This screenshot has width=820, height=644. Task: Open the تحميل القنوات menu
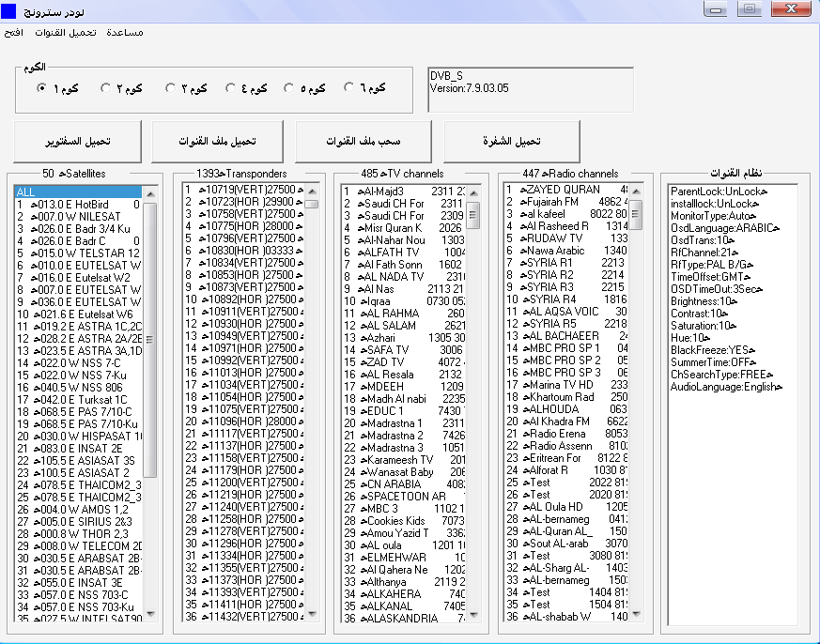pos(66,33)
